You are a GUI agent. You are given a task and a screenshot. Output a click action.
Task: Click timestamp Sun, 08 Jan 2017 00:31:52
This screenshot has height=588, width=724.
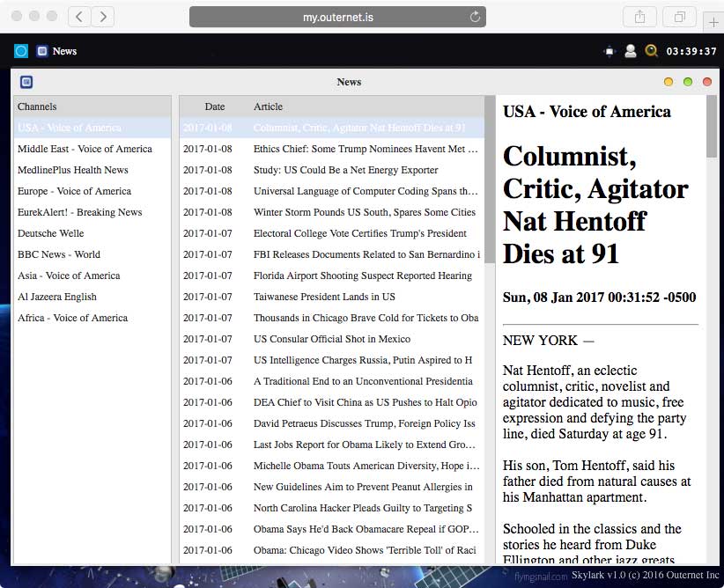click(599, 298)
